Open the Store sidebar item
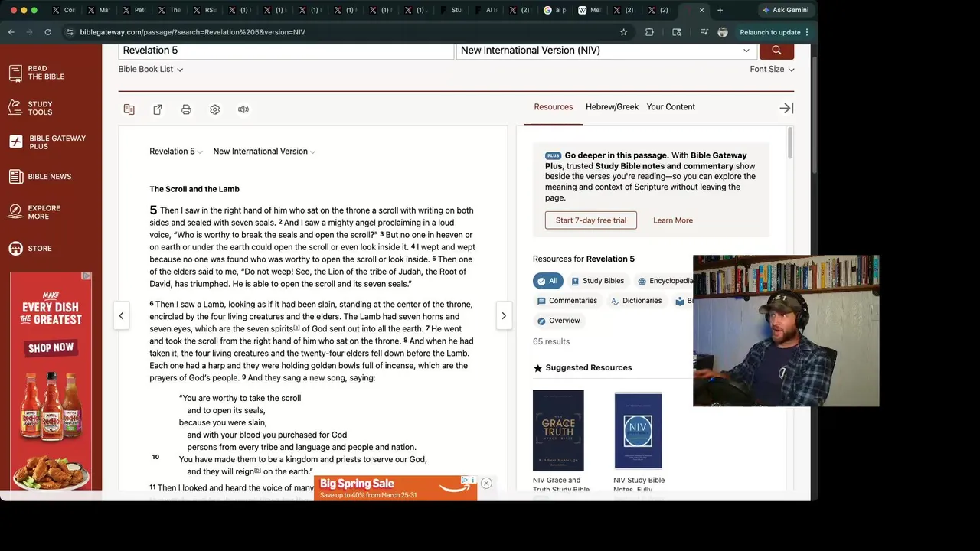The height and width of the screenshot is (551, 980). pos(31,249)
